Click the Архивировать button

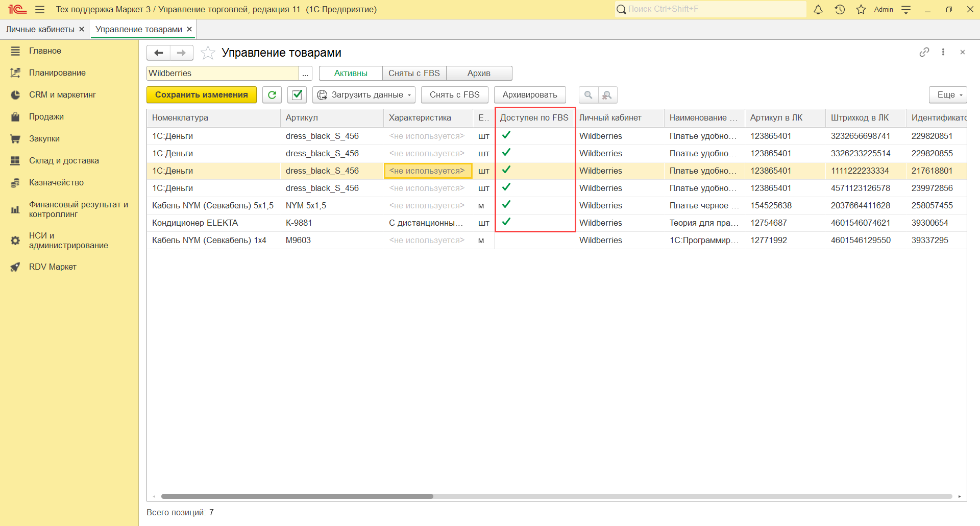tap(530, 95)
